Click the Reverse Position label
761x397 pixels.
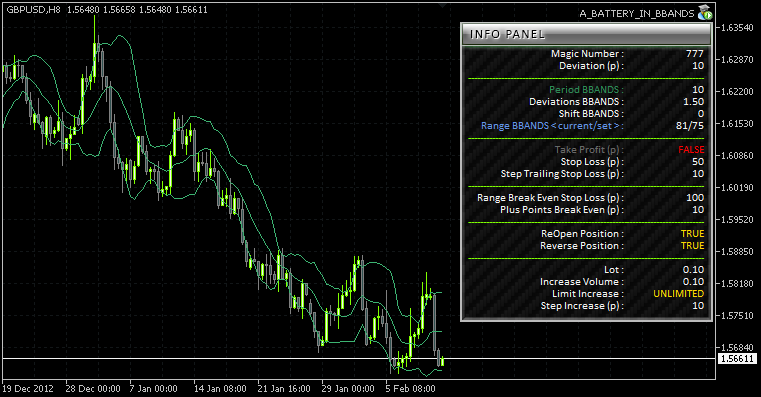tap(582, 246)
